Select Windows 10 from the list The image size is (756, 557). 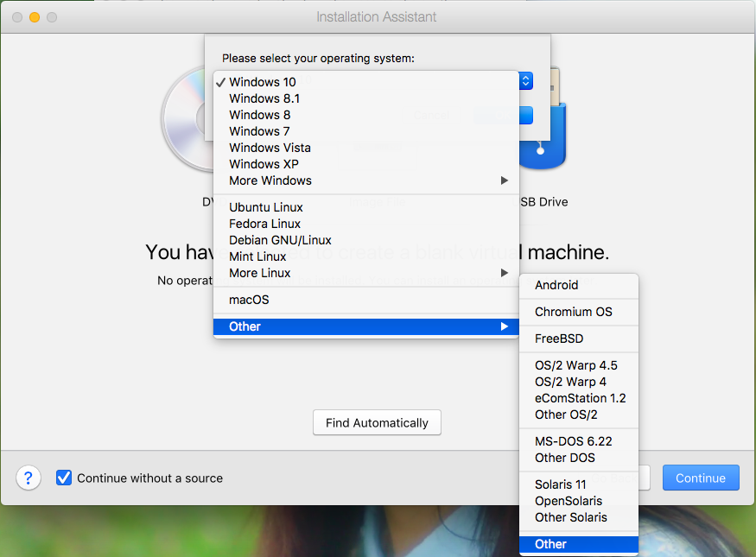pyautogui.click(x=262, y=82)
